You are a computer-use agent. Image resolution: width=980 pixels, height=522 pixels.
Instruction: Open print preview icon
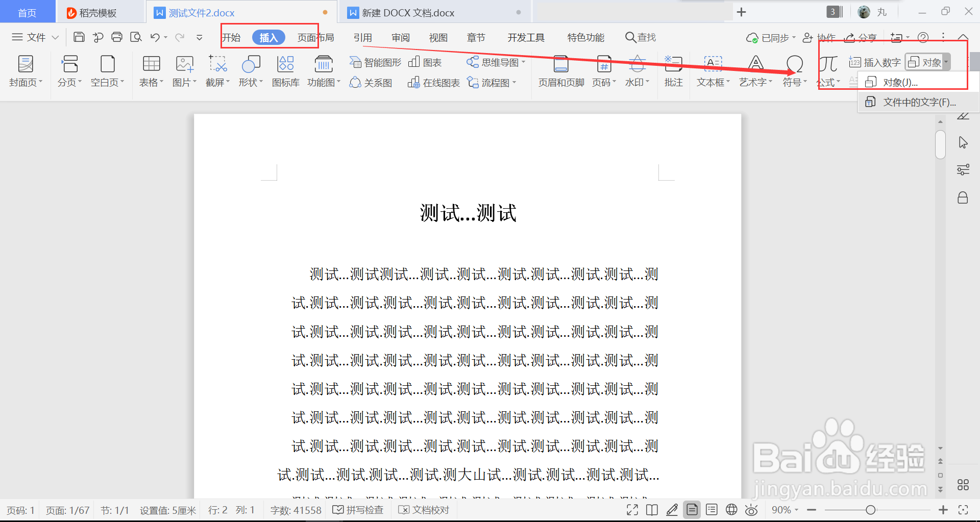point(136,37)
